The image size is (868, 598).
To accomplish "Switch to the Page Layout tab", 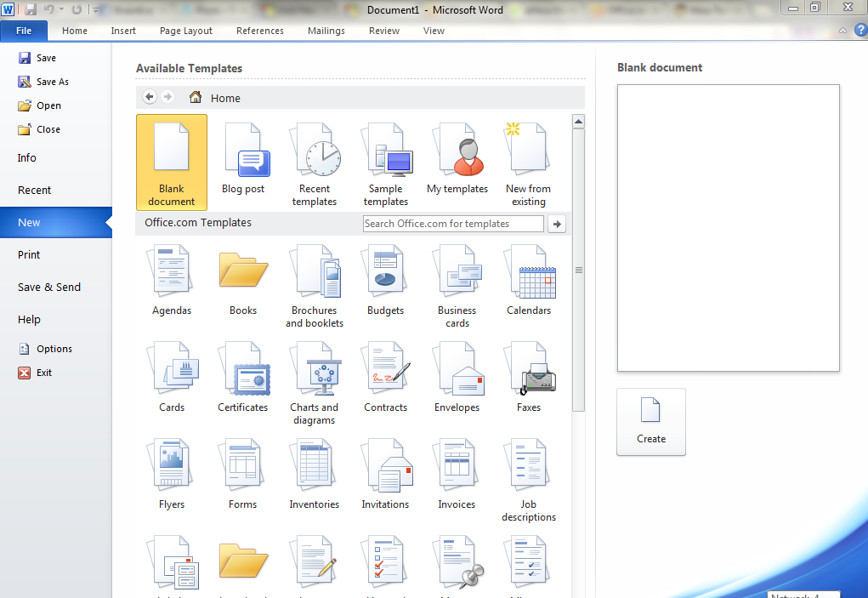I will [x=186, y=31].
